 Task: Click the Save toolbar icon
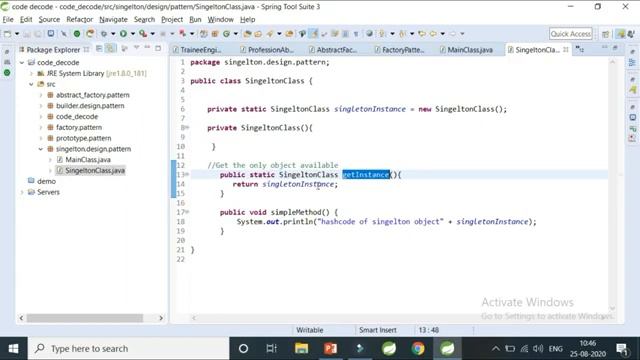click(27, 34)
